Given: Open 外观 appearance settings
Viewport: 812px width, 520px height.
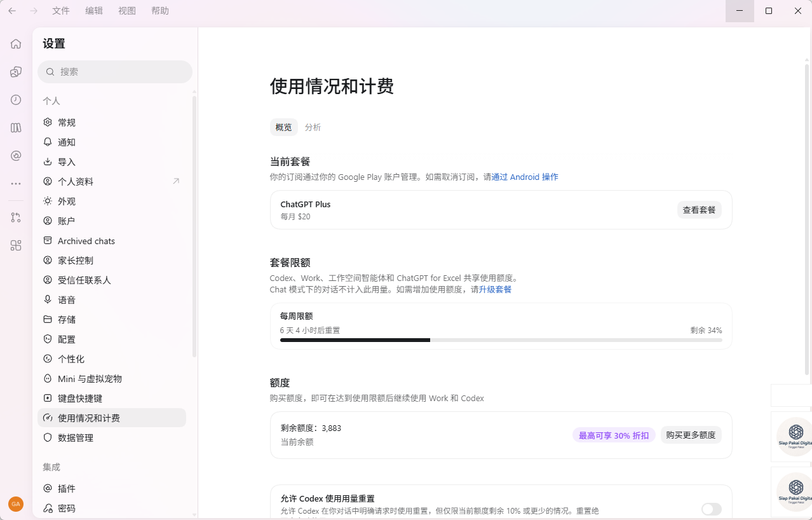Looking at the screenshot, I should point(112,201).
